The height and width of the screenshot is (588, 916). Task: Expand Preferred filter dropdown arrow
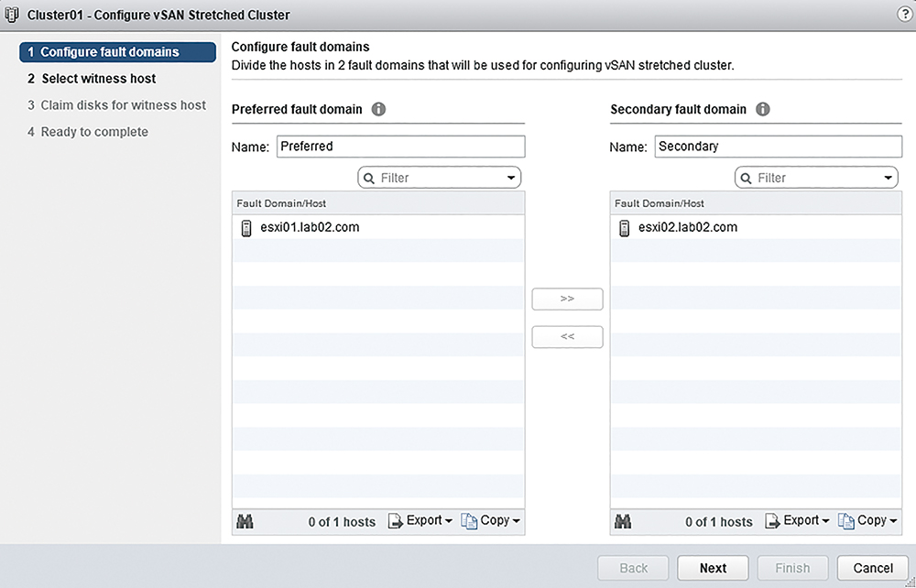pyautogui.click(x=511, y=178)
